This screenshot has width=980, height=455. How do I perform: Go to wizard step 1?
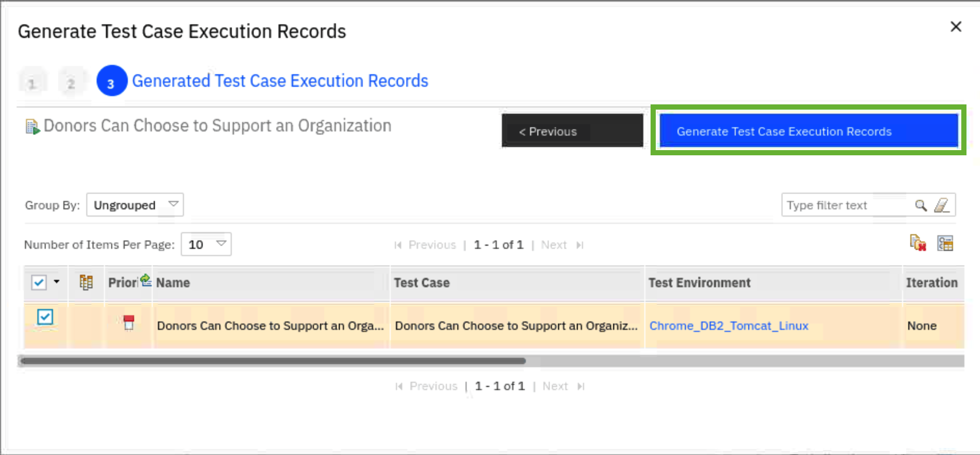[32, 82]
